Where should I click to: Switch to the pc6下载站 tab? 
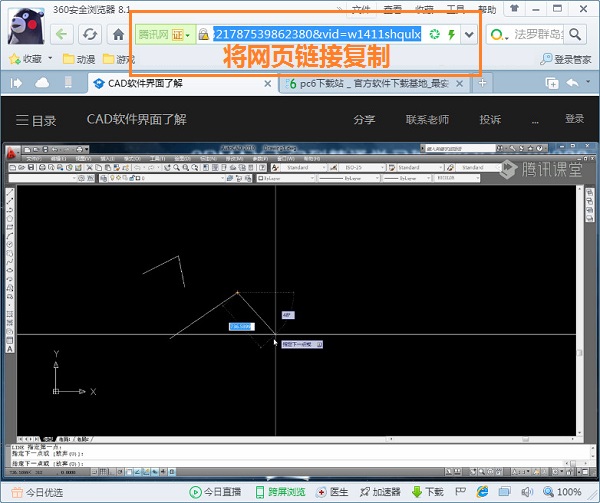372,84
